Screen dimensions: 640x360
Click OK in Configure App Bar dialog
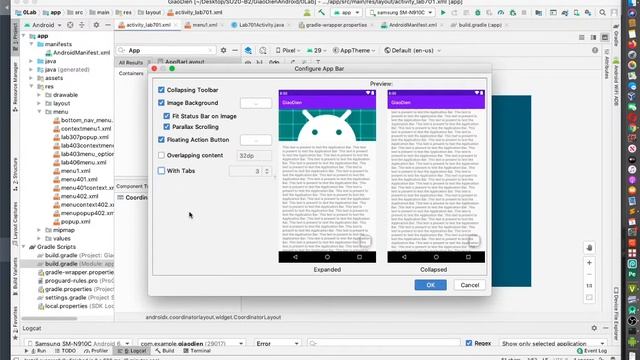click(x=430, y=285)
